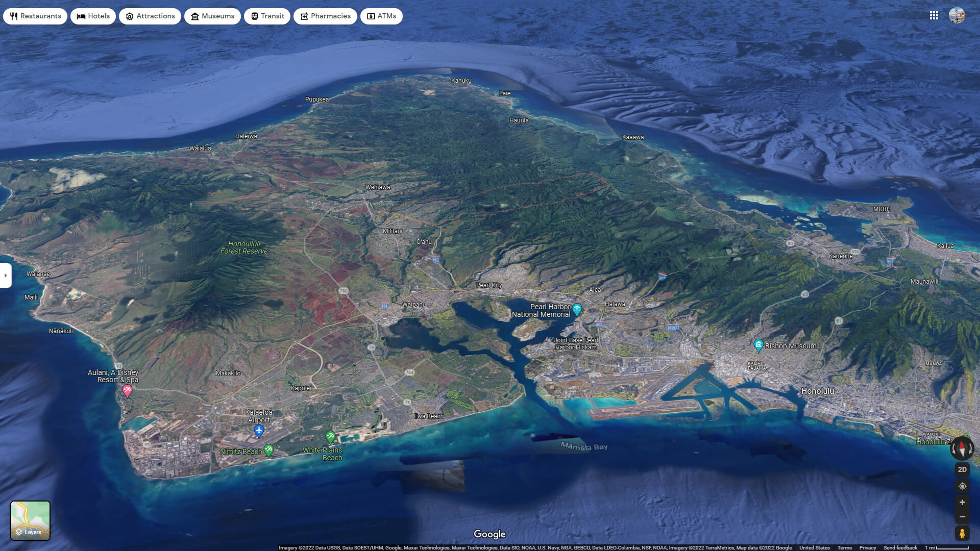Select the Pearl Harbor National Memorial marker
This screenshot has width=980, height=551.
pos(577,309)
